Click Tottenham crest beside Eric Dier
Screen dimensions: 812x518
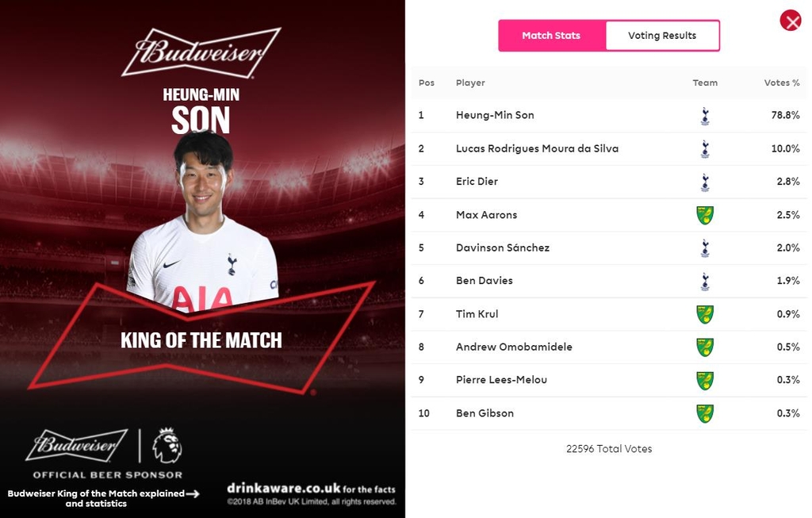(x=705, y=182)
